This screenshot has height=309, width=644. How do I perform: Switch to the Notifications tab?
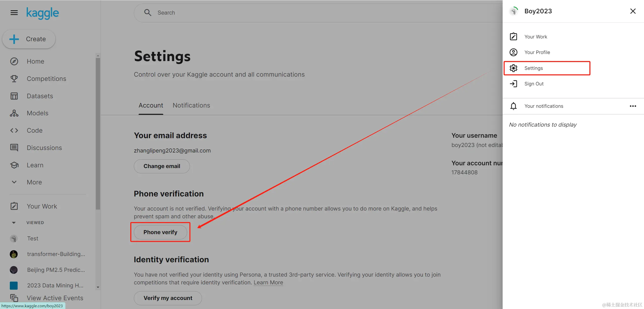191,106
